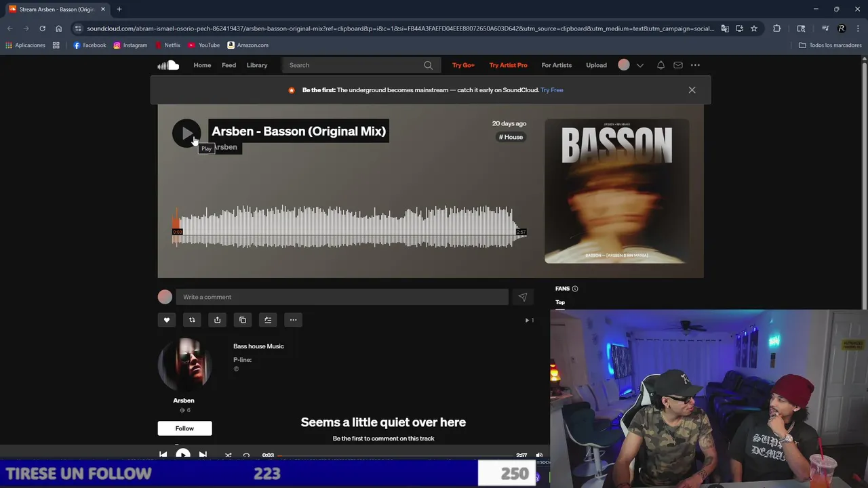Install app icon in address bar
Screen dimensions: 868x488
(x=739, y=28)
